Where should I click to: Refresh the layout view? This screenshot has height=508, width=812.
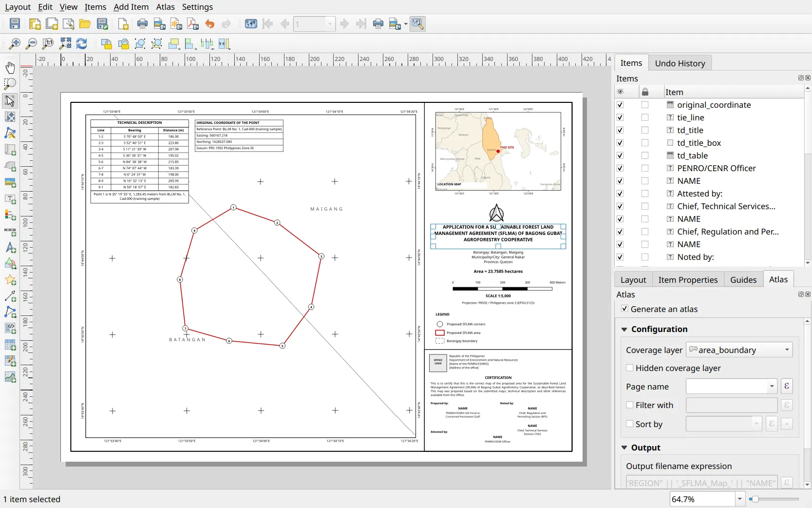point(81,44)
